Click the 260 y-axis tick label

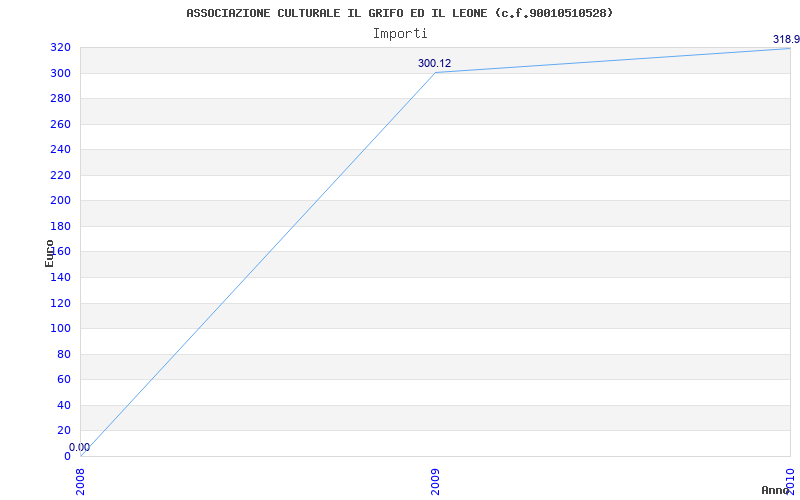tap(60, 124)
